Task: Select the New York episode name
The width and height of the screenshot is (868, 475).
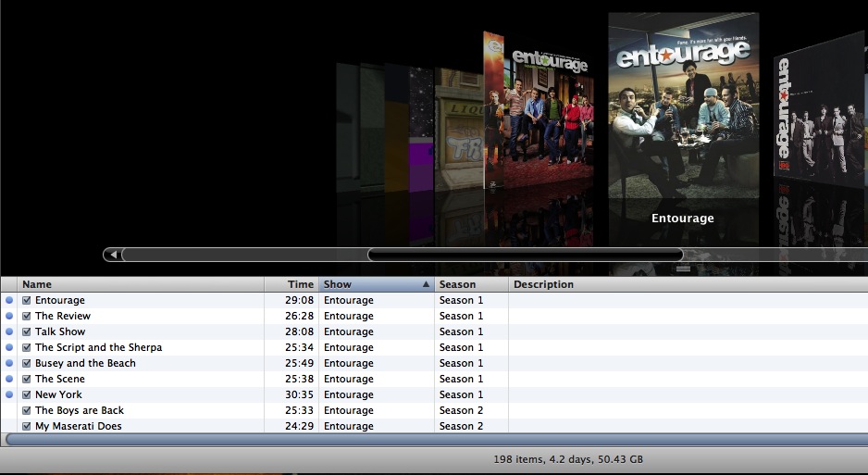Action: coord(58,394)
